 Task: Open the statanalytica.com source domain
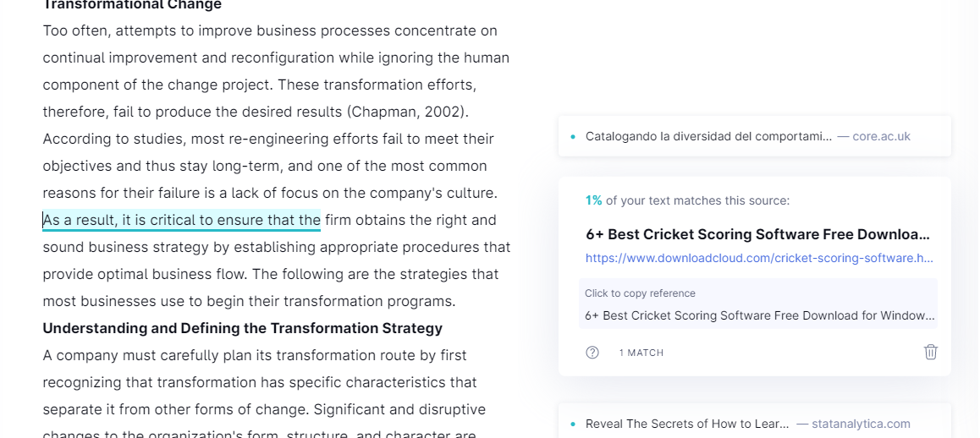tap(861, 424)
